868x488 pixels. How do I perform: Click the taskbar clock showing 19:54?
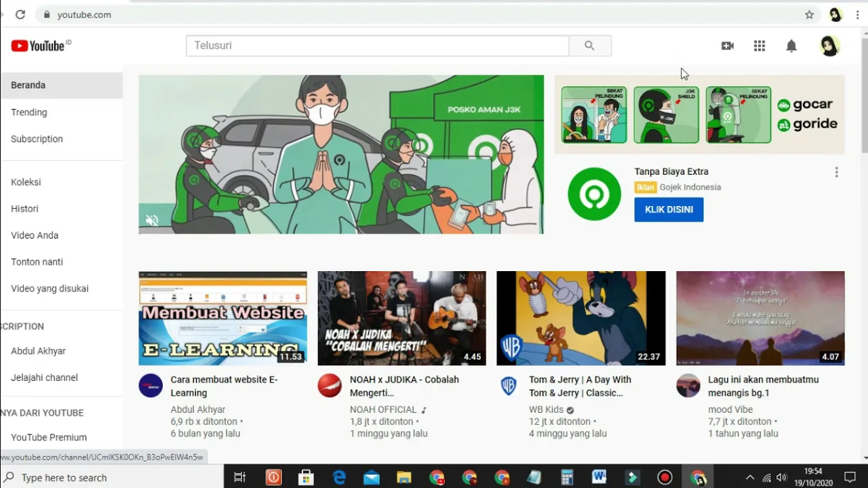(x=813, y=477)
